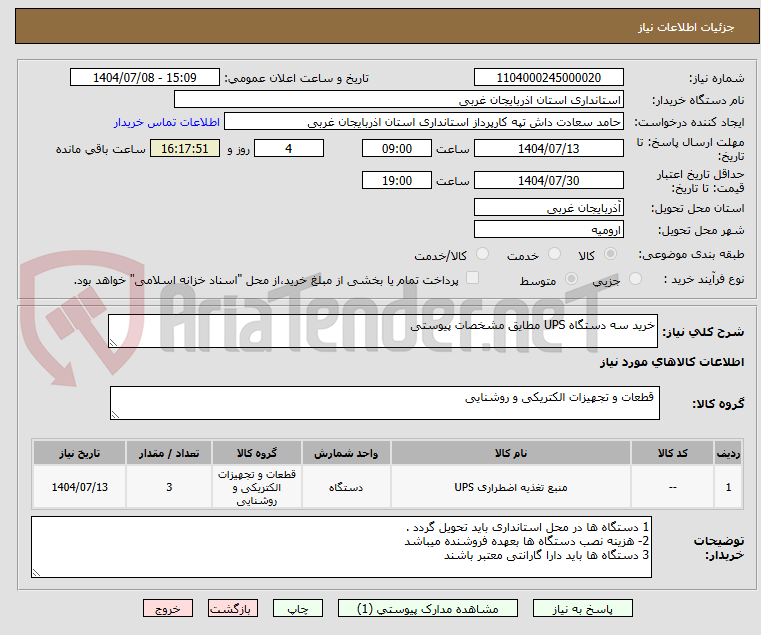Click the table date cell 1404/07/13
The width and height of the screenshot is (761, 635).
pos(80,487)
